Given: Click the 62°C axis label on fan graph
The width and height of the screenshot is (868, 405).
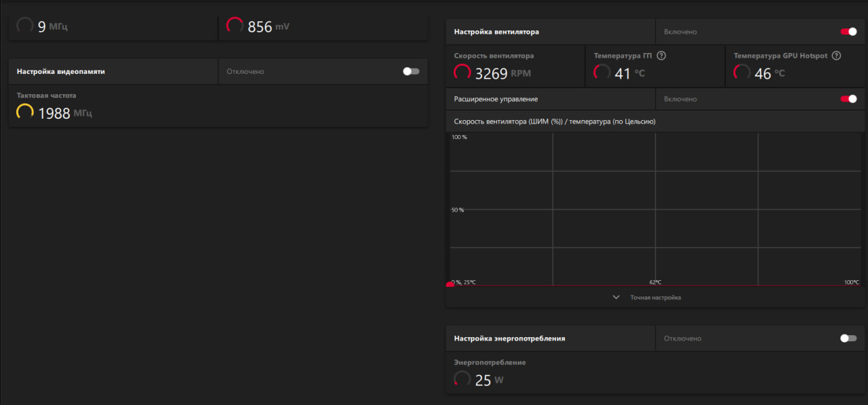Looking at the screenshot, I should click(655, 282).
